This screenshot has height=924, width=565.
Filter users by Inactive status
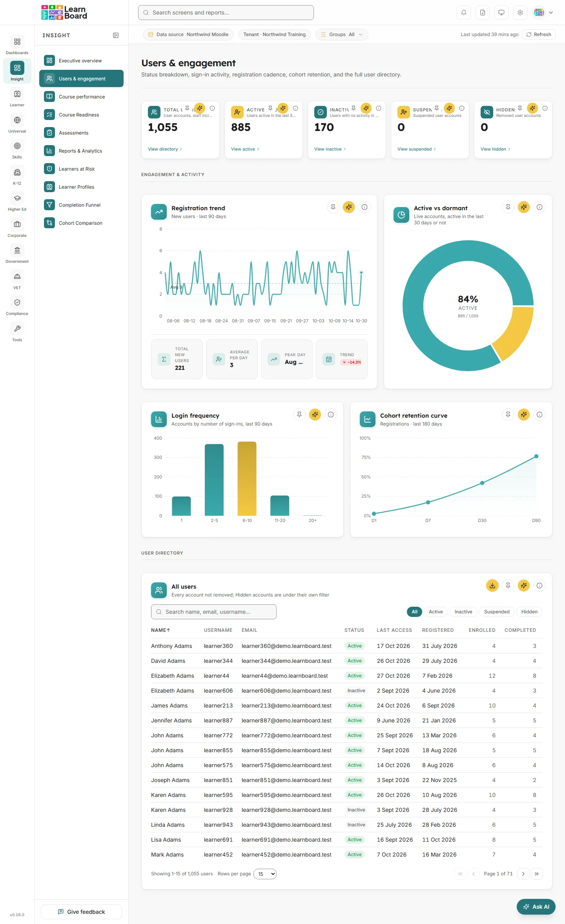click(x=463, y=612)
